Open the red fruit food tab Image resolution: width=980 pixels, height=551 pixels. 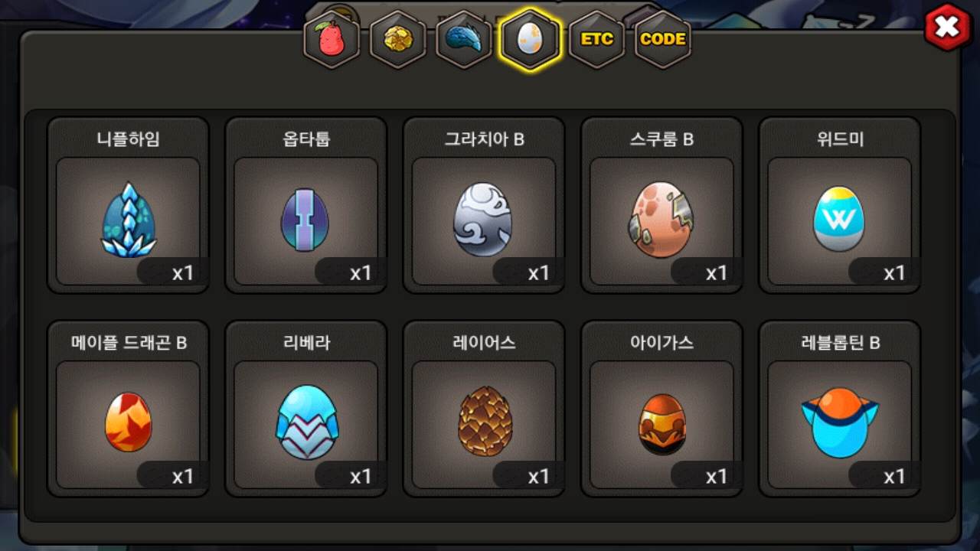pos(332,40)
